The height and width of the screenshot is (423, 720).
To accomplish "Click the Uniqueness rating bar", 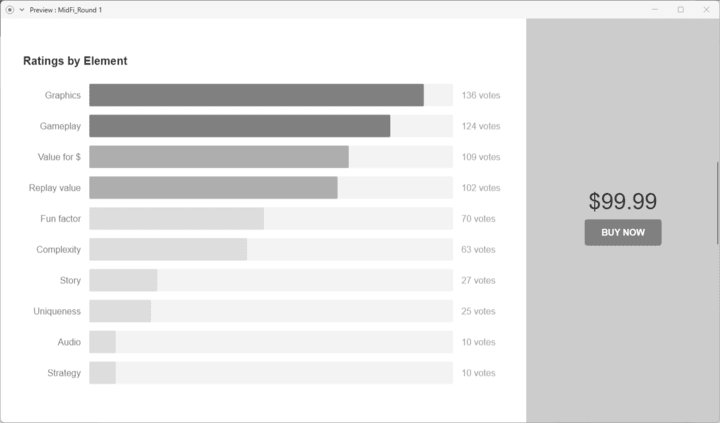I will pos(120,312).
